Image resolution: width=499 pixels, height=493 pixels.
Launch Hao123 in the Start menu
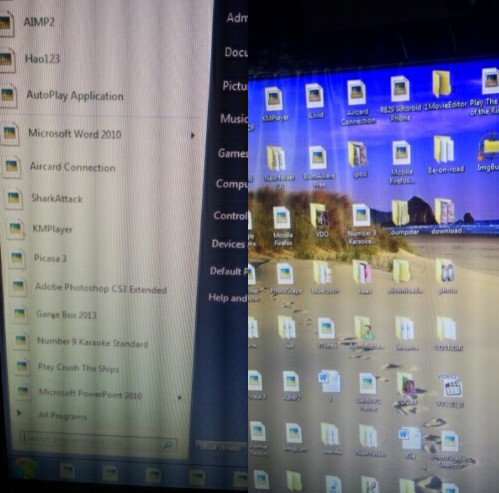coord(42,59)
